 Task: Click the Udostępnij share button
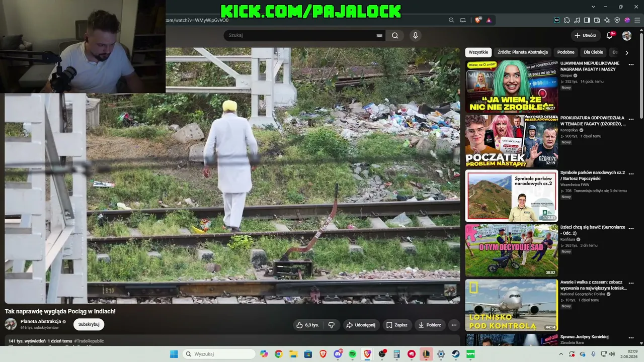(361, 325)
